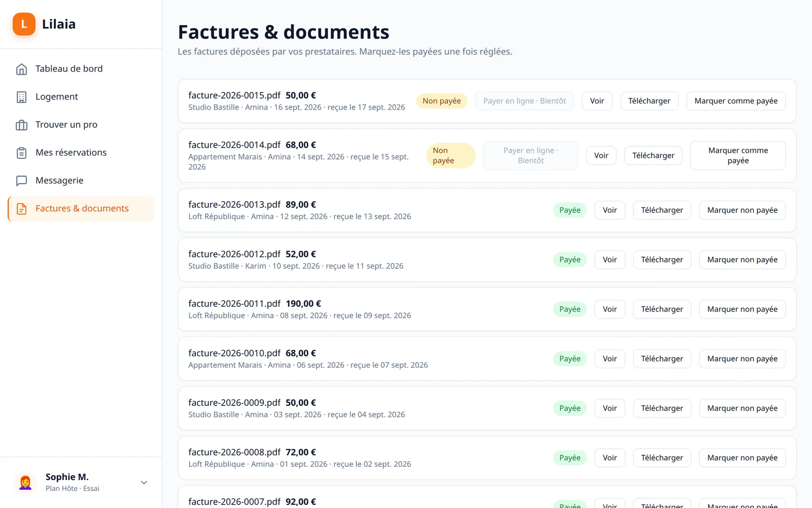Click Payée badge on facture-2026-0013
Image resolution: width=812 pixels, height=508 pixels.
coord(570,210)
